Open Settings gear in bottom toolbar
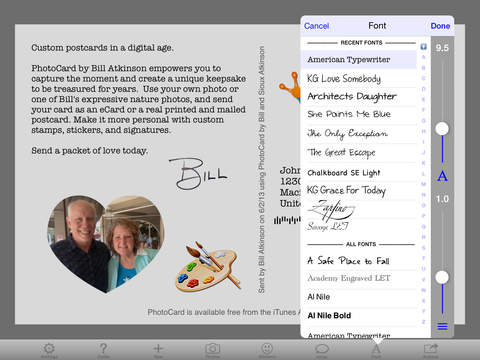 click(49, 350)
